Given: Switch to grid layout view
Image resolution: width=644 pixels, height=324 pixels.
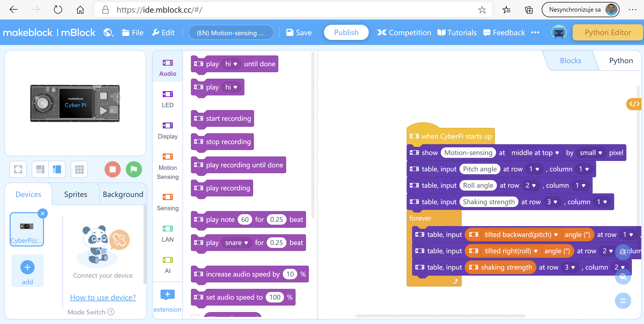Looking at the screenshot, I should click(79, 169).
